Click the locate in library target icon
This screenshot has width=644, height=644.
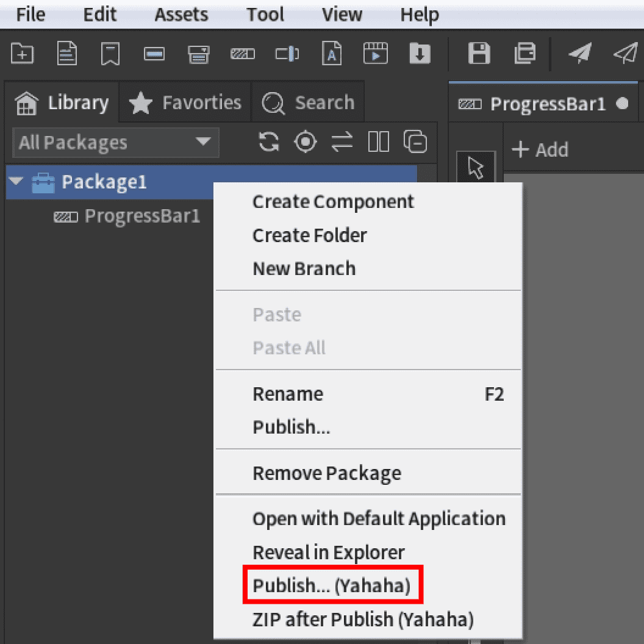point(306,142)
